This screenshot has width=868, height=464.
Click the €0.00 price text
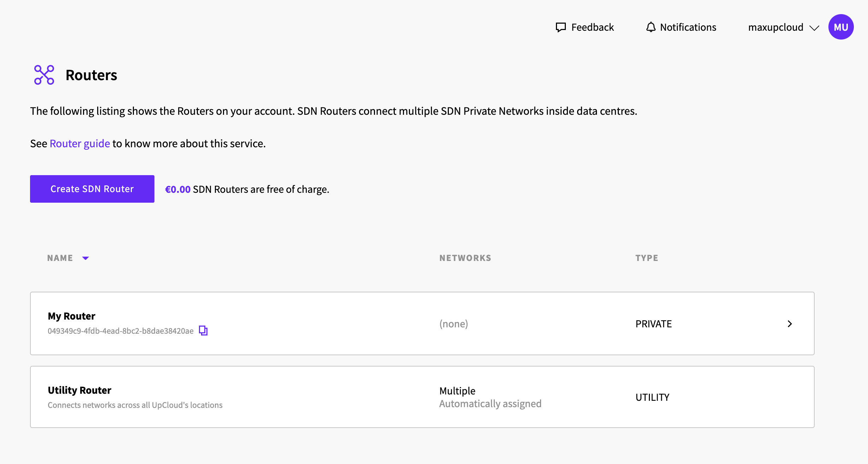click(x=178, y=189)
